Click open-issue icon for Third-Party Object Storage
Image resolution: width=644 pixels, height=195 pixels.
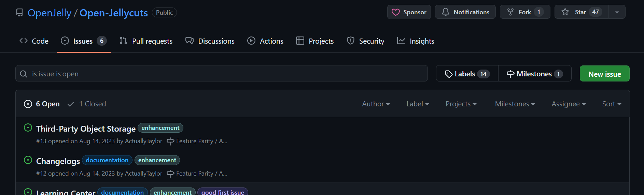pyautogui.click(x=28, y=128)
